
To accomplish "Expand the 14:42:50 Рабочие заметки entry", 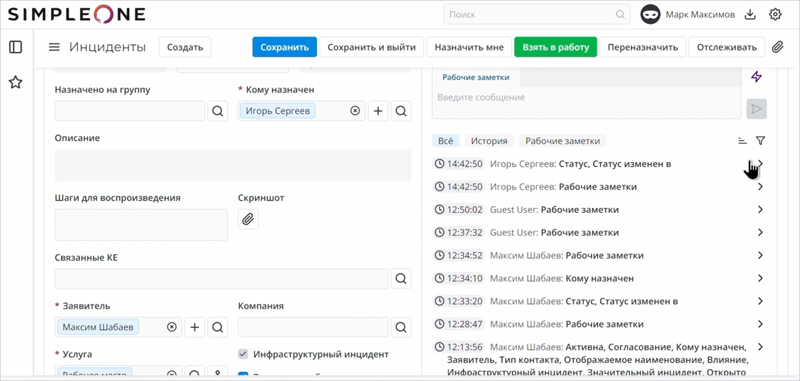I will pyautogui.click(x=760, y=187).
